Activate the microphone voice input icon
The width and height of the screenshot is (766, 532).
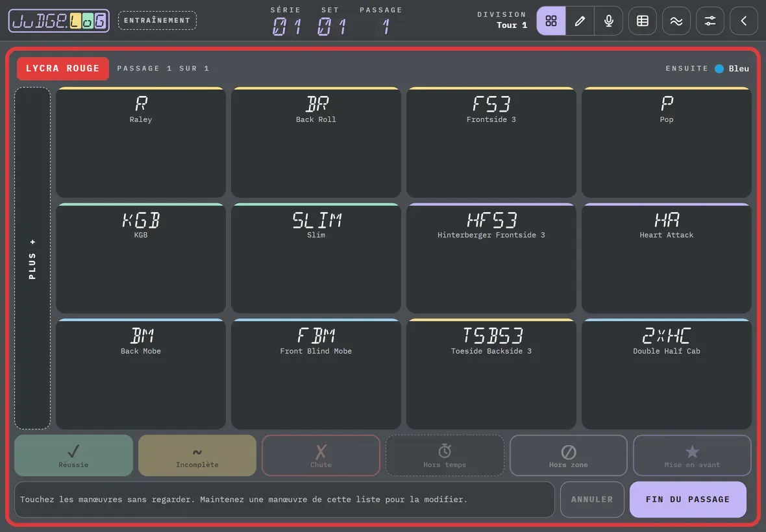(x=609, y=21)
